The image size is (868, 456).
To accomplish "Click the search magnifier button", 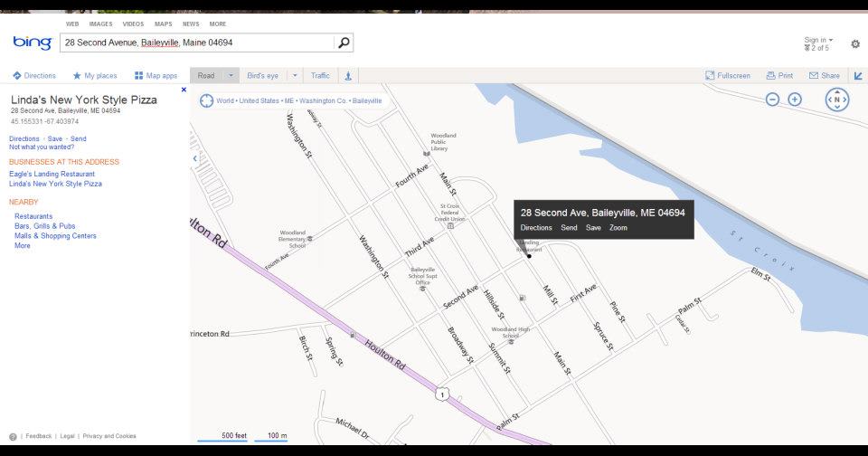I will coord(344,43).
